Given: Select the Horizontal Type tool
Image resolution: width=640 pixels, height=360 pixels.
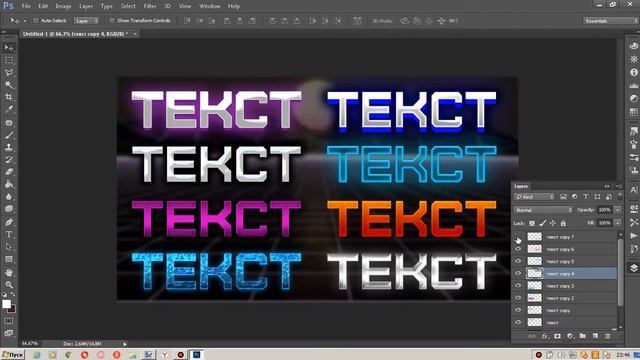Looking at the screenshot, I should (x=9, y=235).
